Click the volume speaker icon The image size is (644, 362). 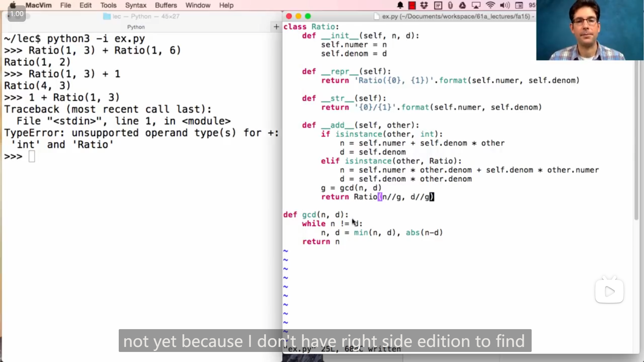click(504, 5)
